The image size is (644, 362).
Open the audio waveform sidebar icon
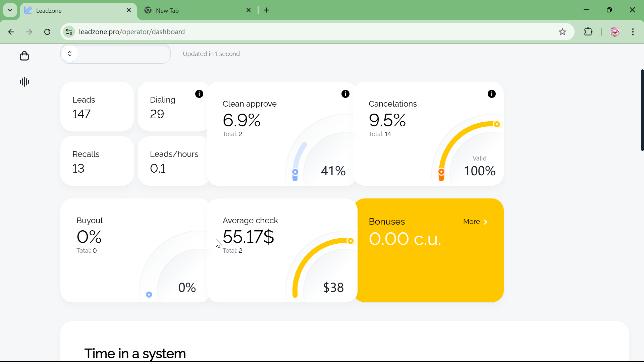(24, 82)
